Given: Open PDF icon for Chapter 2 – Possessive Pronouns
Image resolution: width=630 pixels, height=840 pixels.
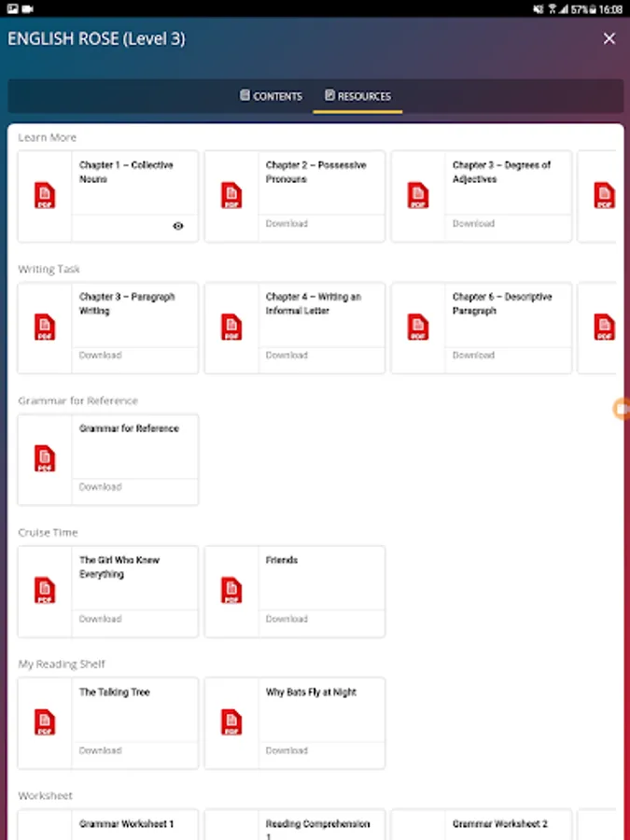Looking at the screenshot, I should pyautogui.click(x=231, y=196).
